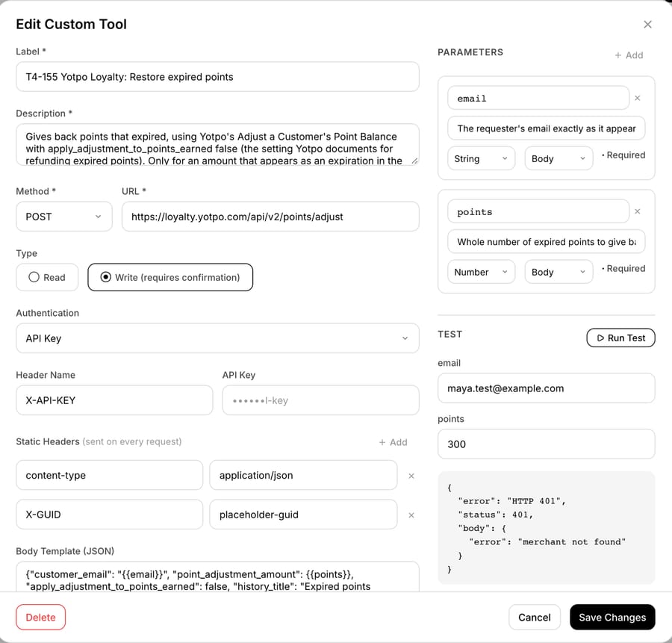This screenshot has width=672, height=643.
Task: Edit the X-GUID header name field
Action: pos(109,515)
